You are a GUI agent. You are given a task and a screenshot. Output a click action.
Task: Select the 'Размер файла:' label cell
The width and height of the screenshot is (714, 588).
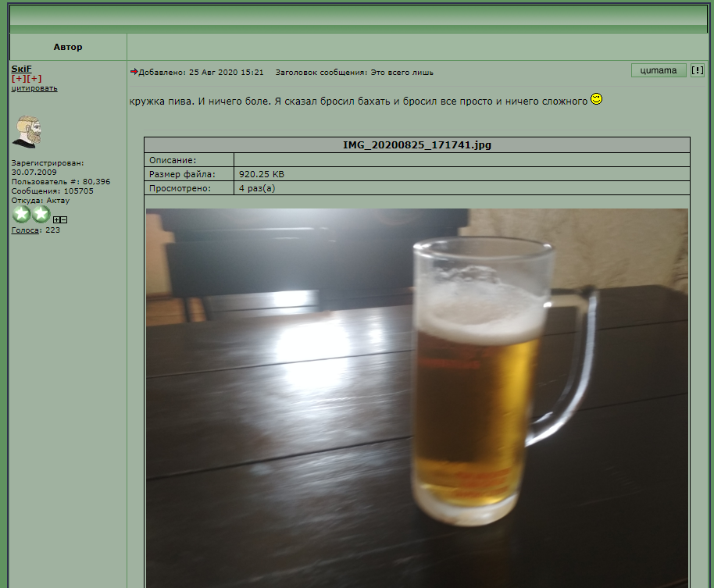189,174
